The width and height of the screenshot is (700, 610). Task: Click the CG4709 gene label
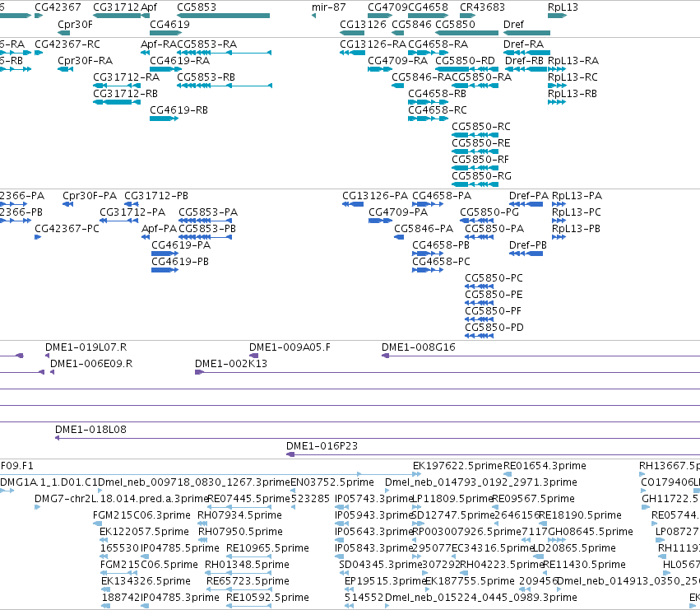click(x=387, y=7)
